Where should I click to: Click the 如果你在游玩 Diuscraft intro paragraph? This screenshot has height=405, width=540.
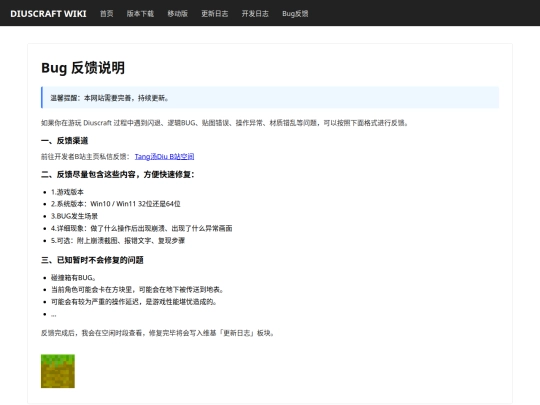tap(225, 123)
